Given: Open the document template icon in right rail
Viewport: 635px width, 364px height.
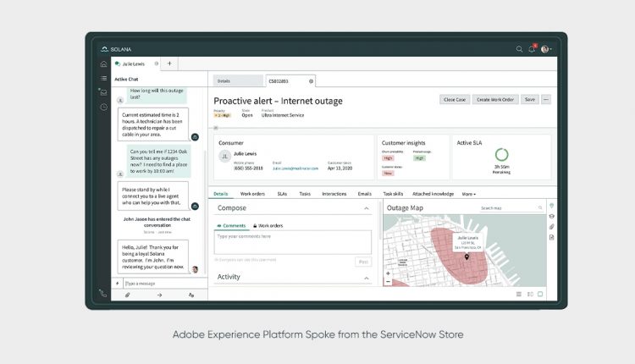Looking at the screenshot, I should [x=551, y=237].
